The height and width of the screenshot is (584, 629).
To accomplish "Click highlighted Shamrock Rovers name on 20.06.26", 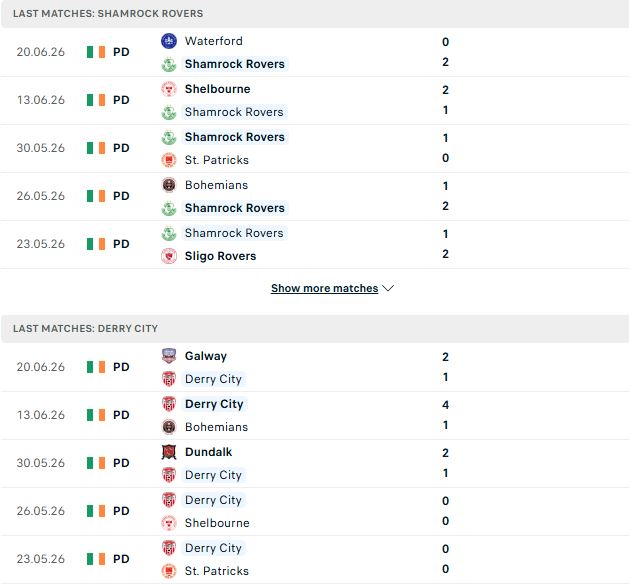I will (x=235, y=64).
